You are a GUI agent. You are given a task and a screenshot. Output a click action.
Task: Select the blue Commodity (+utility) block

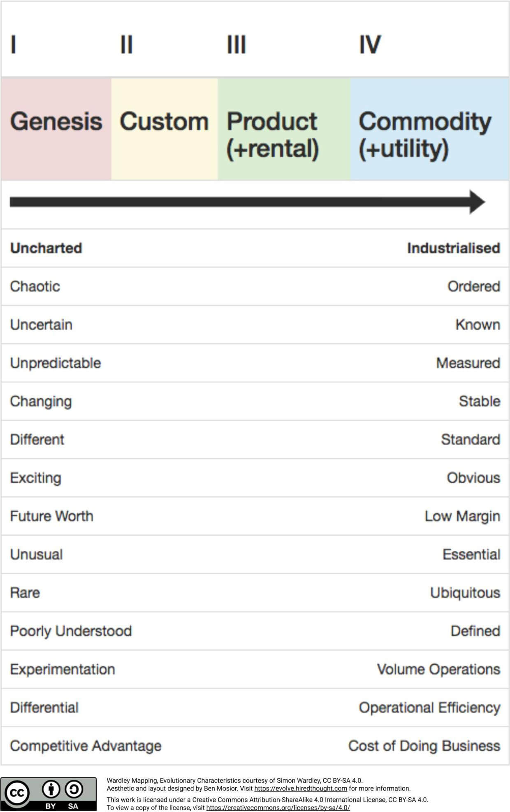tap(430, 129)
